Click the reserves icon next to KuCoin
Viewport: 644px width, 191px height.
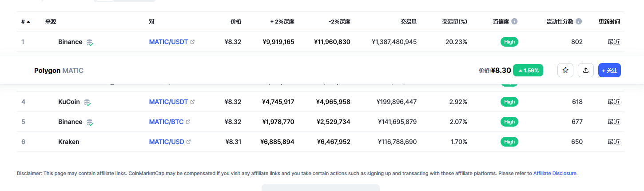(x=88, y=102)
